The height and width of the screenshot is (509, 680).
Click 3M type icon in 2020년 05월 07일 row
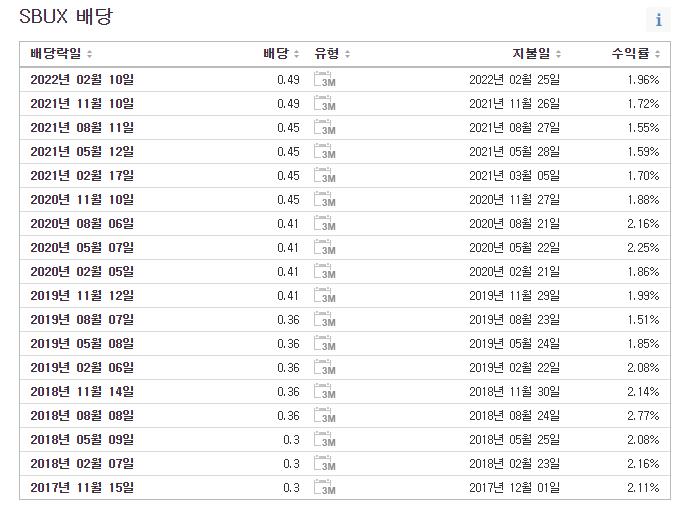pos(325,248)
